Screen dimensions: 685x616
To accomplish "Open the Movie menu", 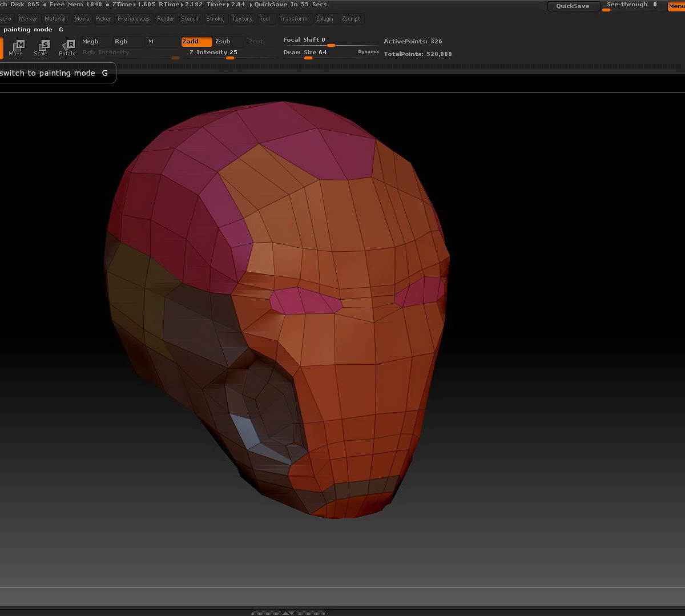I will [x=82, y=19].
